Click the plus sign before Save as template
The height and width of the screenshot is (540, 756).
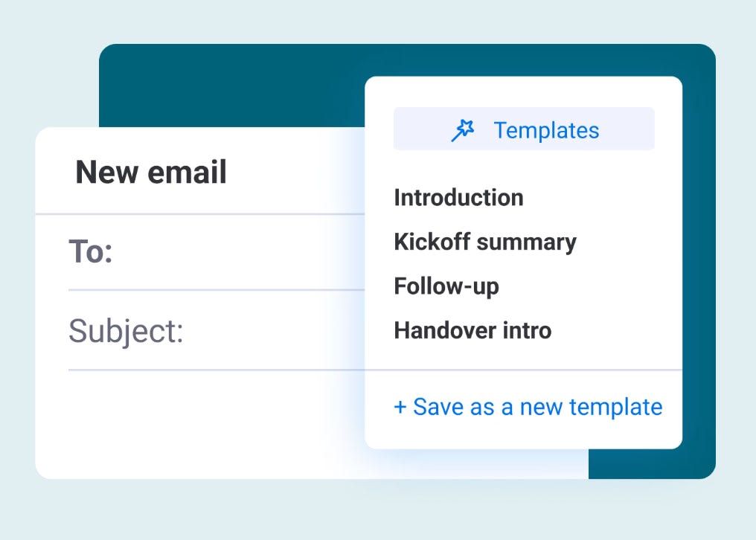point(400,408)
